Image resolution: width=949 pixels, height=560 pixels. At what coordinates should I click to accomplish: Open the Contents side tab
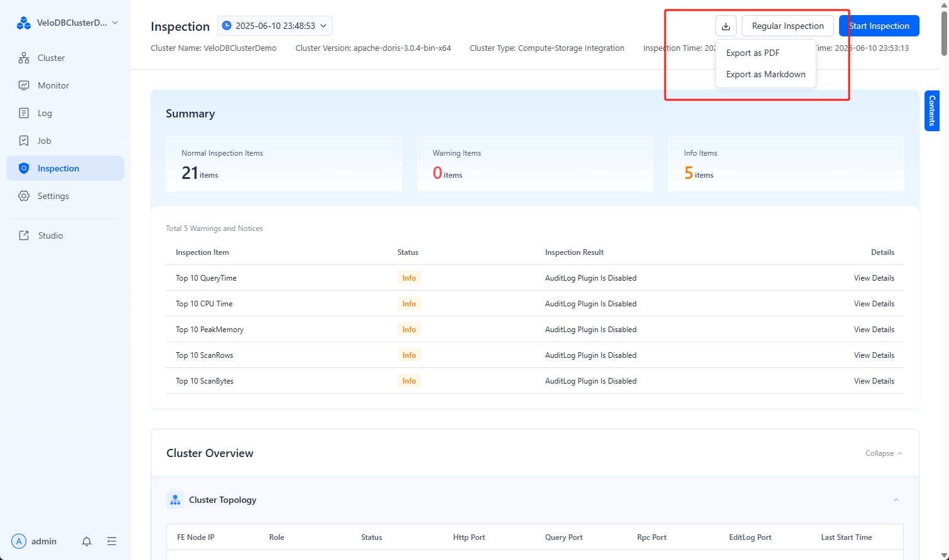[x=931, y=110]
